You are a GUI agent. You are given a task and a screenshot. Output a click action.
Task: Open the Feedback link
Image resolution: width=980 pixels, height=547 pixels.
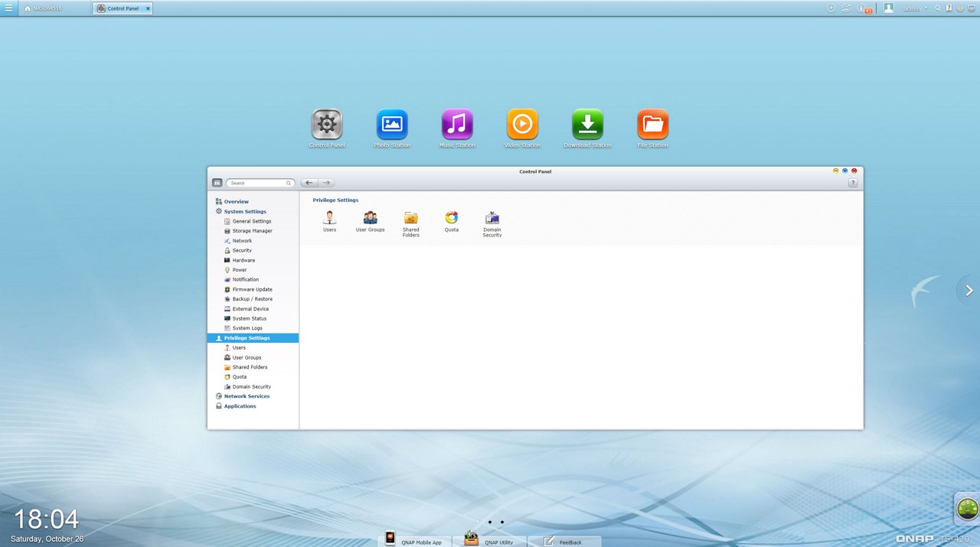tap(564, 540)
